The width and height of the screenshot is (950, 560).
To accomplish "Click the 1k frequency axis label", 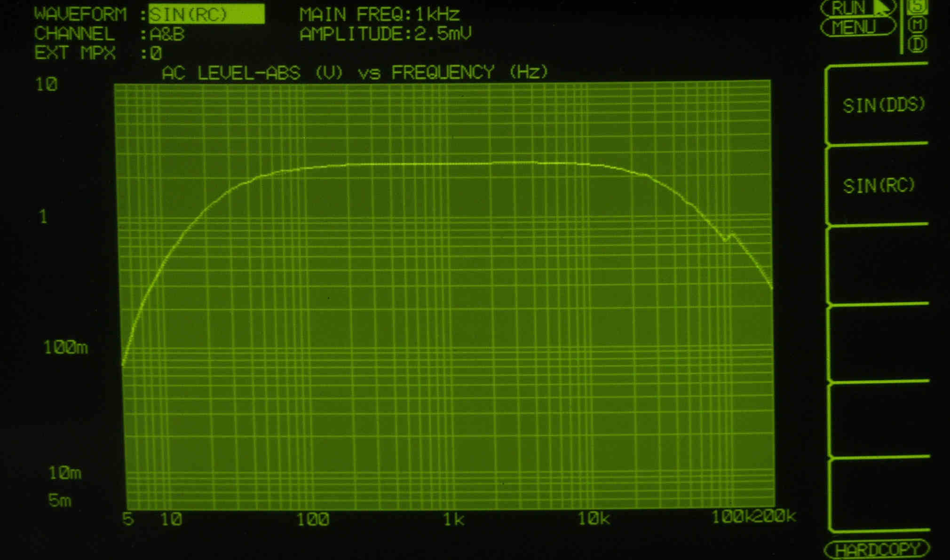I will [x=454, y=520].
